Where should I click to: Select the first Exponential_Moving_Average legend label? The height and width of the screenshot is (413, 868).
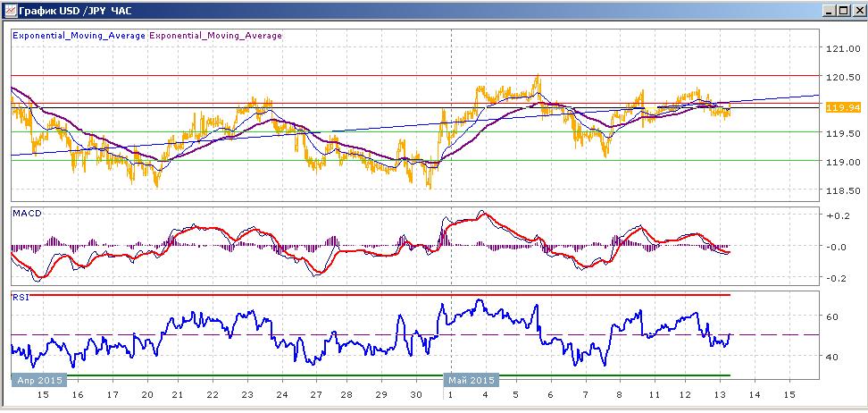click(79, 36)
